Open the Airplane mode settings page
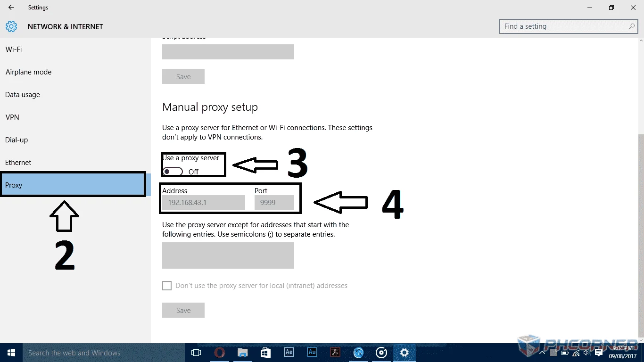The image size is (644, 362). tap(75, 72)
